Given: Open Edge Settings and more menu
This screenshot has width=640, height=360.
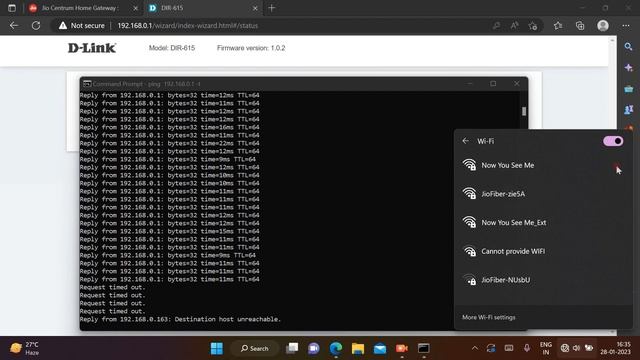Looking at the screenshot, I should point(626,26).
